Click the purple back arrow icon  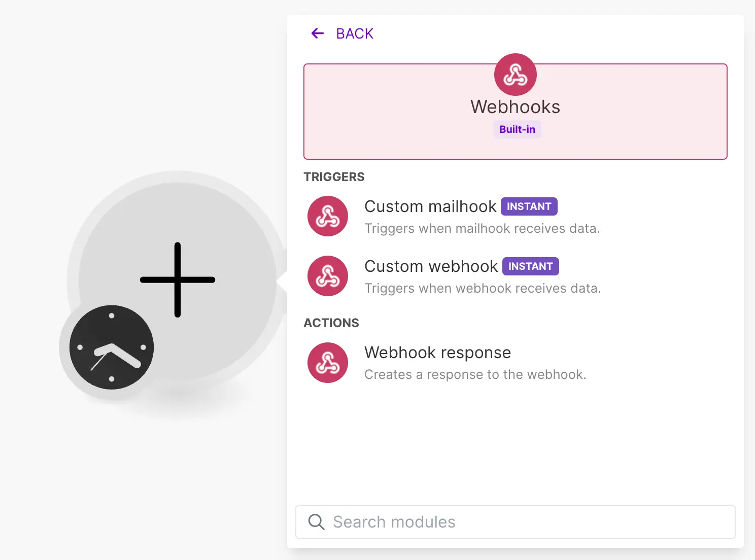tap(318, 33)
